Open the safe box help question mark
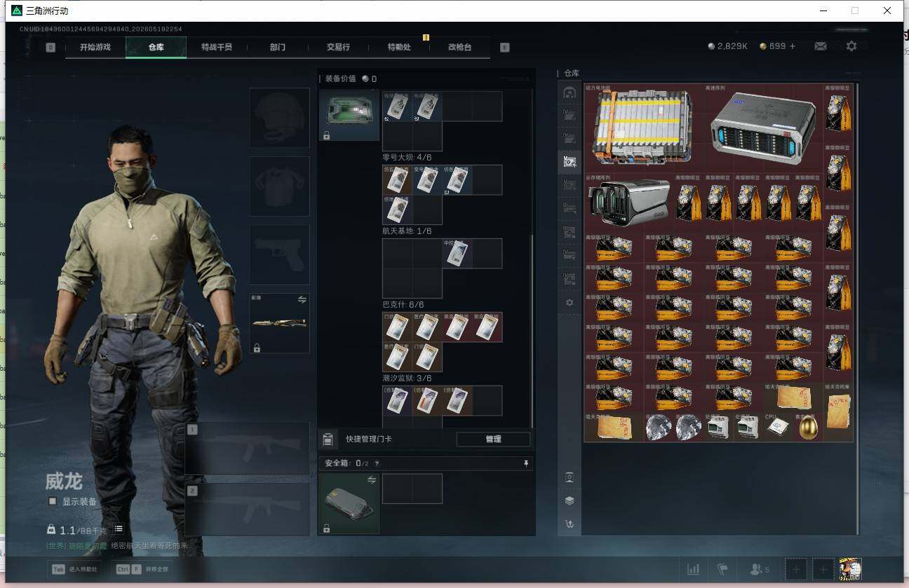Screen dimensions: 909x588 [x=377, y=463]
